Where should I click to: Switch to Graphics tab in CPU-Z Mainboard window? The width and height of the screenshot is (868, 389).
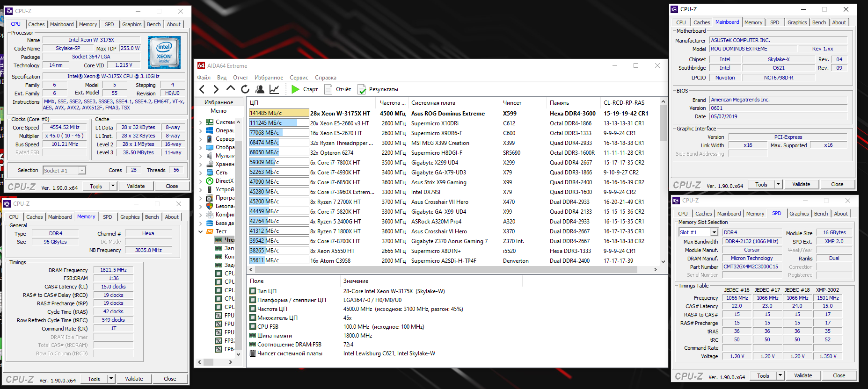click(x=797, y=22)
